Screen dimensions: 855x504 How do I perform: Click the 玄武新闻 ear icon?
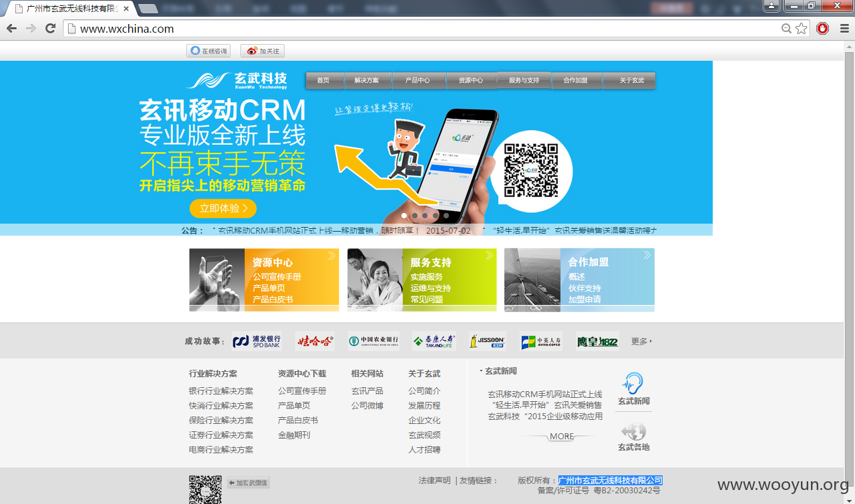click(x=633, y=385)
